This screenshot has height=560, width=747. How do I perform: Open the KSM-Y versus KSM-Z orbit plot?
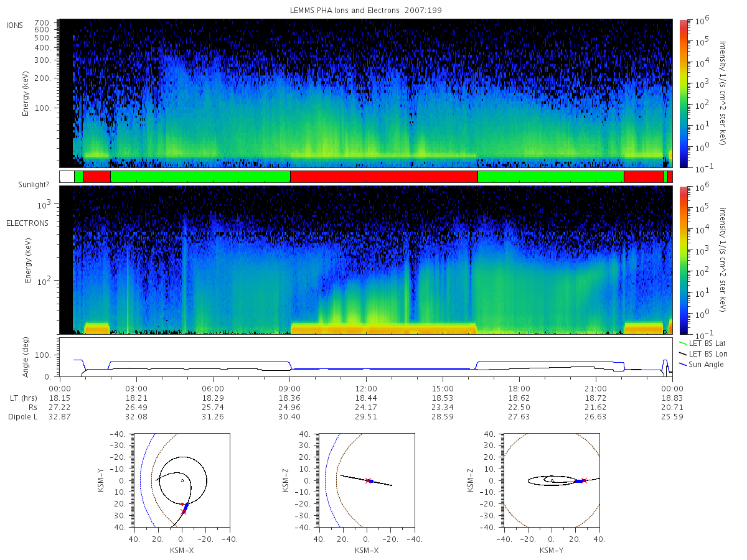point(551,480)
